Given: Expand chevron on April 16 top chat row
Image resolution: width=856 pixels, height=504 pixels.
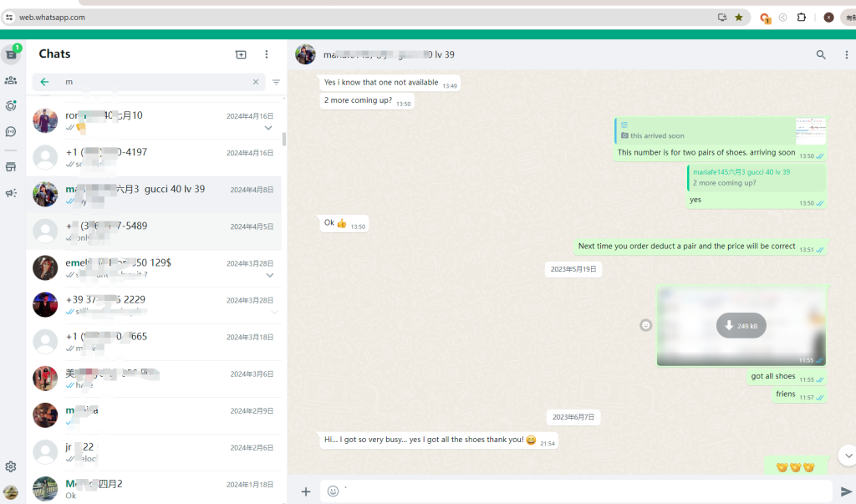Looking at the screenshot, I should [x=268, y=129].
